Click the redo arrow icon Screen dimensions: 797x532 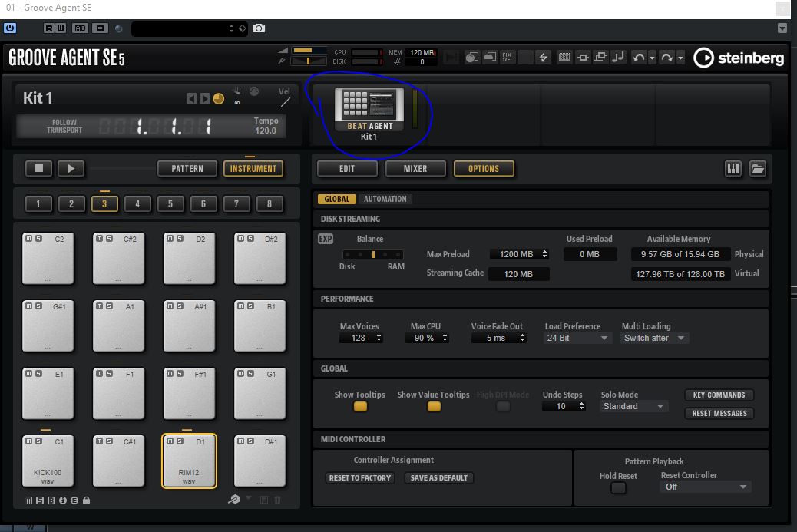click(666, 58)
